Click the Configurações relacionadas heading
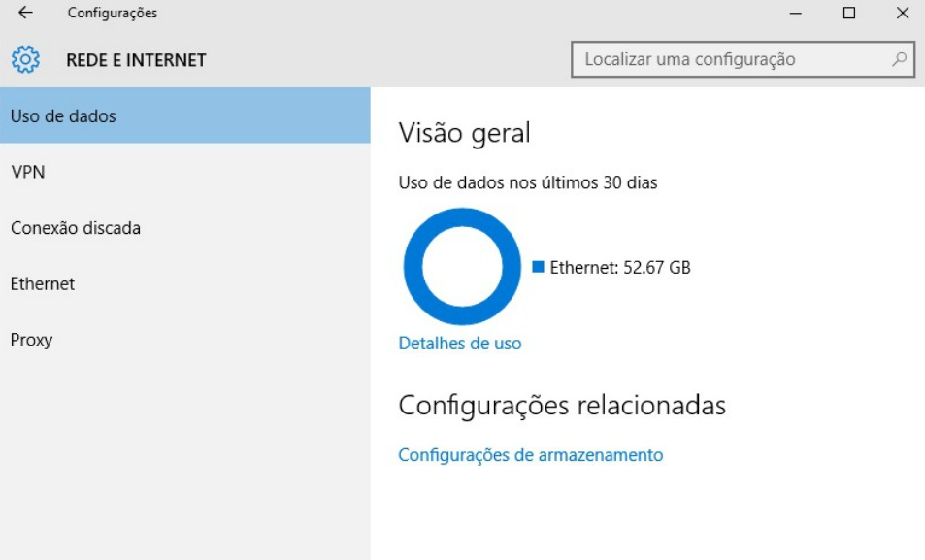 point(562,406)
